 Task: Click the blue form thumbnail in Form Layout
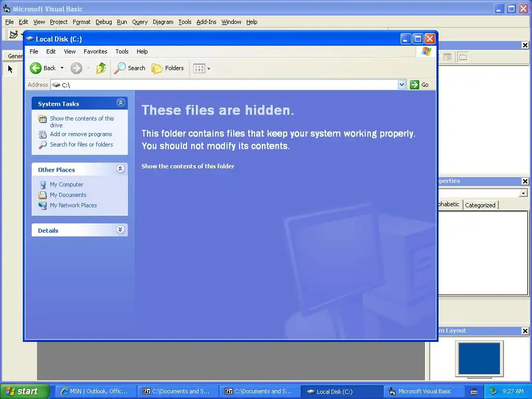click(479, 358)
